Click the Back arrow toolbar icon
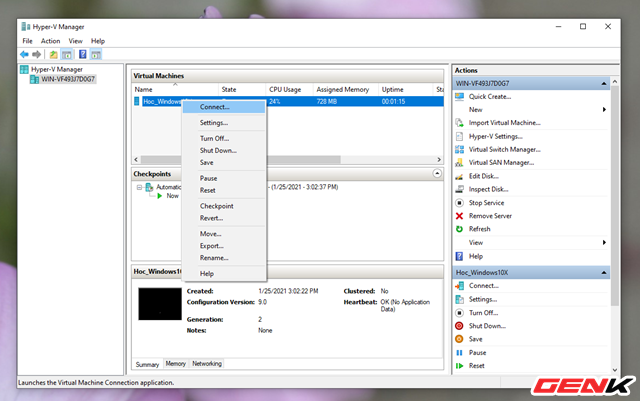Image resolution: width=640 pixels, height=401 pixels. [x=24, y=54]
